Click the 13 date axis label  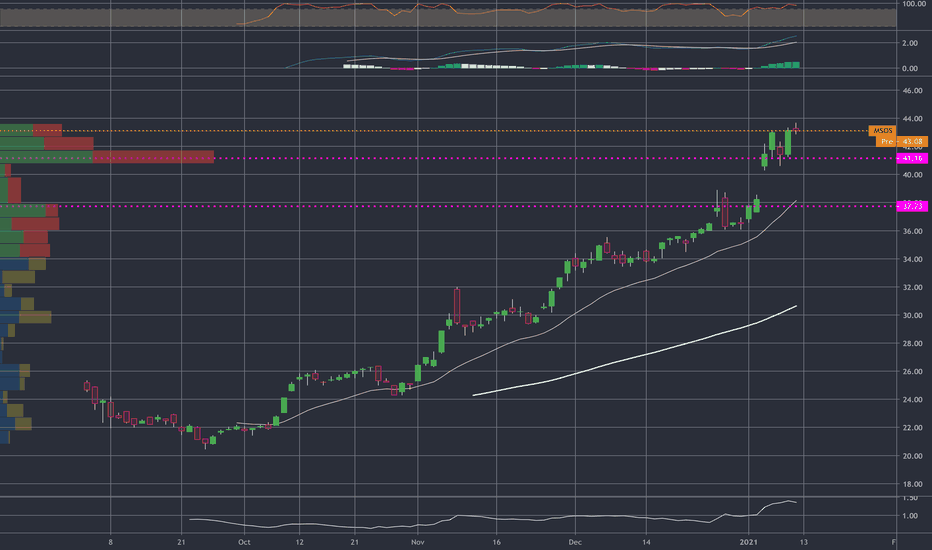(804, 542)
